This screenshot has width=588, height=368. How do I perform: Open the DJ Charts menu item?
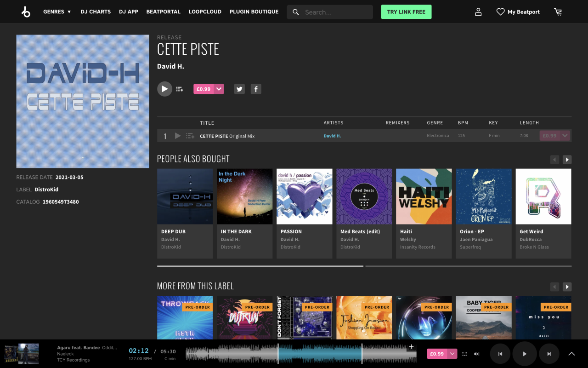tap(96, 12)
